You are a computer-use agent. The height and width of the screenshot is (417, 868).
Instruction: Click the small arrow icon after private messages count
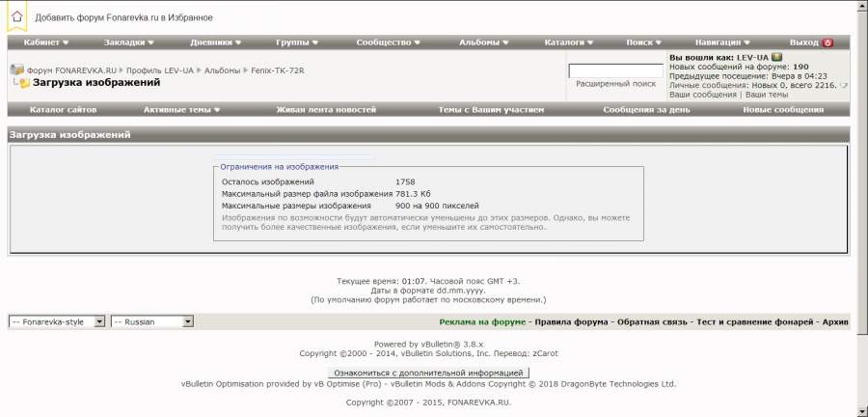[x=844, y=85]
